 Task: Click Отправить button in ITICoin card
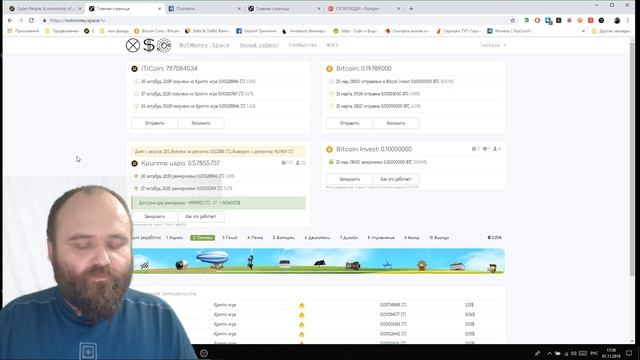(x=155, y=123)
